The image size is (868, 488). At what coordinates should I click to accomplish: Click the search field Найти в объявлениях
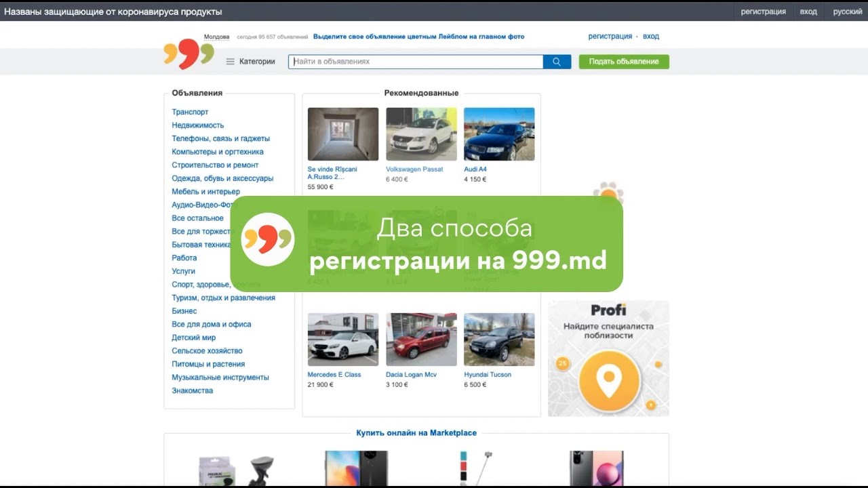416,62
